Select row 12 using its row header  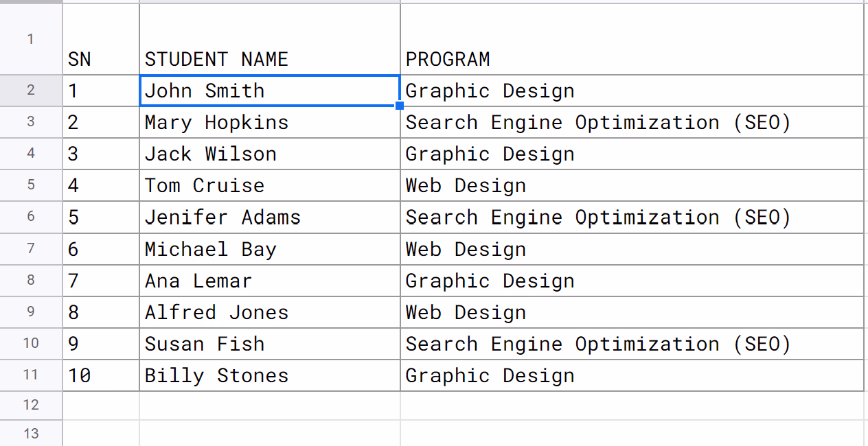click(x=31, y=405)
